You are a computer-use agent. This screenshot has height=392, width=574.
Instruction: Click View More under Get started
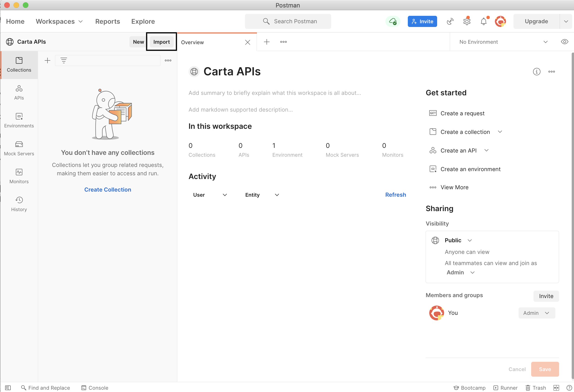click(x=449, y=187)
